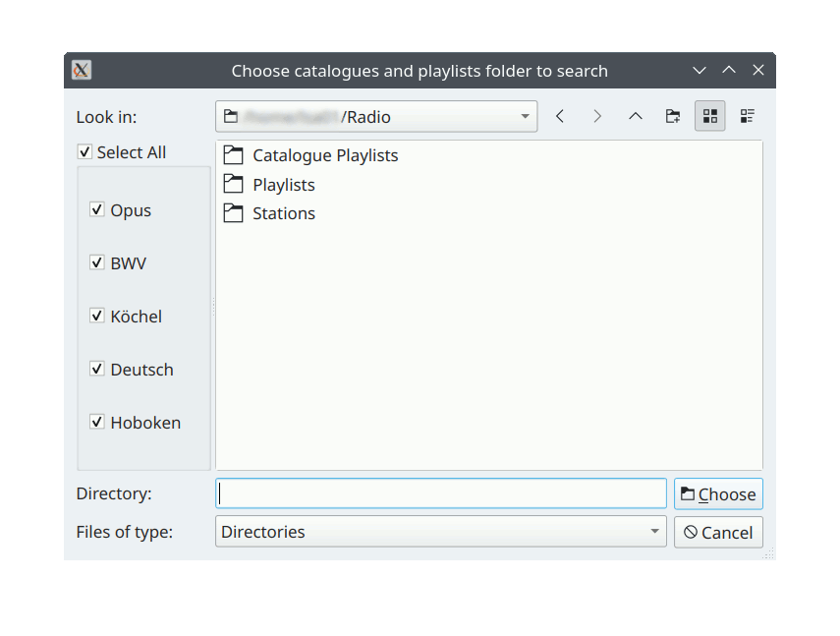Create a new folder
The image size is (840, 636).
(x=673, y=116)
